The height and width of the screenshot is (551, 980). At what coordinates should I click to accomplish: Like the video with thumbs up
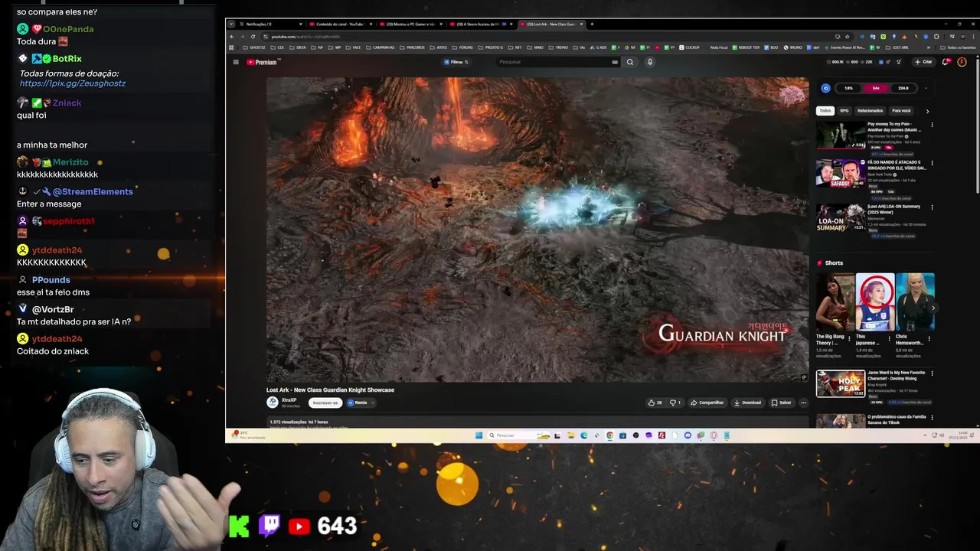tap(655, 403)
